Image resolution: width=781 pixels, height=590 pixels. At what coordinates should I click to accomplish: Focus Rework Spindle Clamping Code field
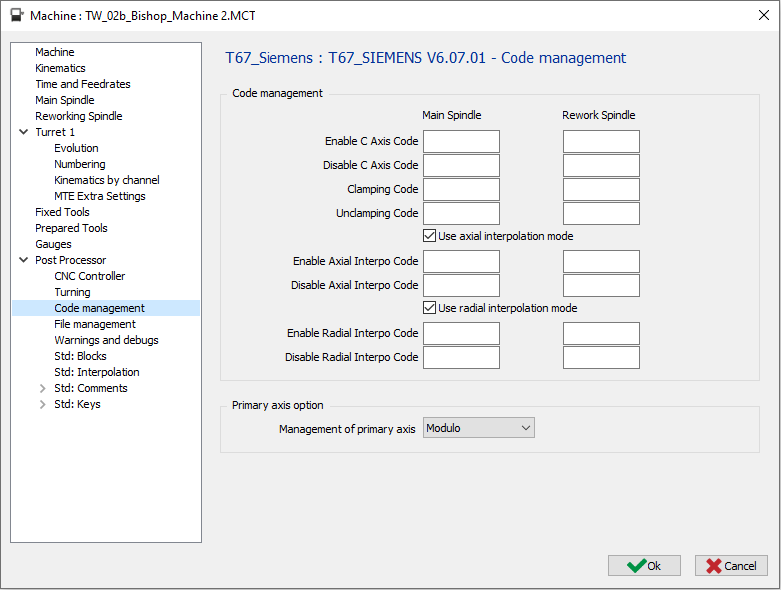pos(600,189)
